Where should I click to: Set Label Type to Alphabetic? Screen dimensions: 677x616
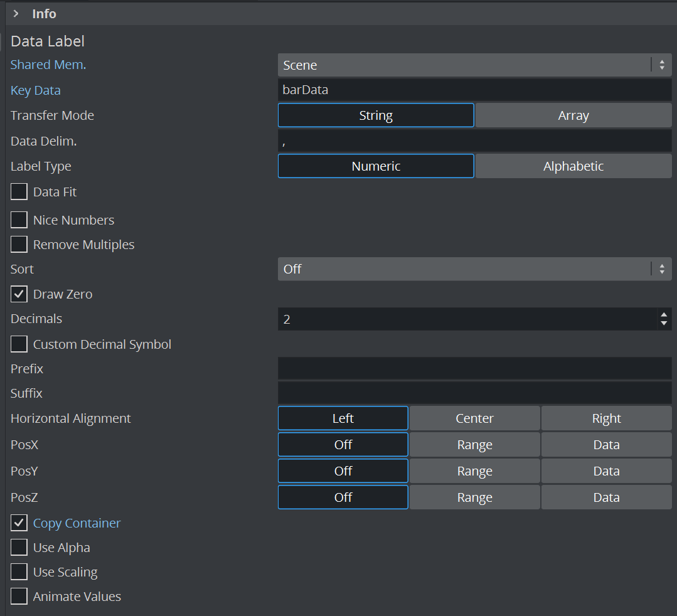coord(573,166)
